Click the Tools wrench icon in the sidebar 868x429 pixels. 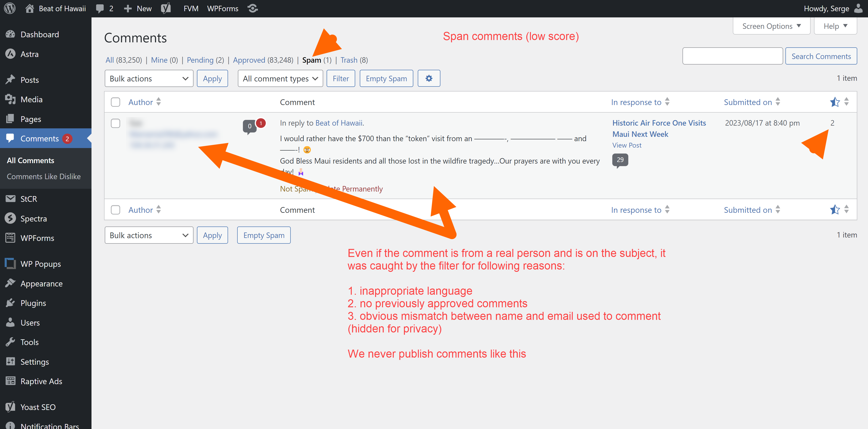[11, 342]
